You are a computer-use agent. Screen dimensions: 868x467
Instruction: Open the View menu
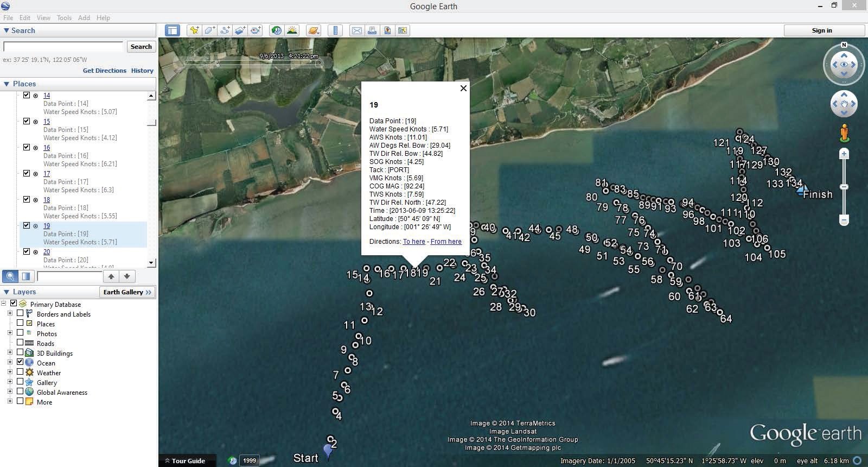43,17
